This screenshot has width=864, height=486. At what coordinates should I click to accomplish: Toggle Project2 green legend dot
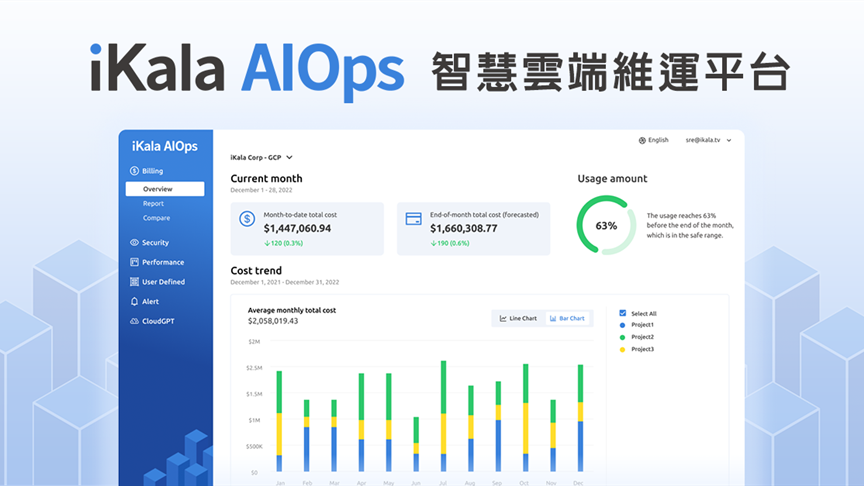[623, 337]
